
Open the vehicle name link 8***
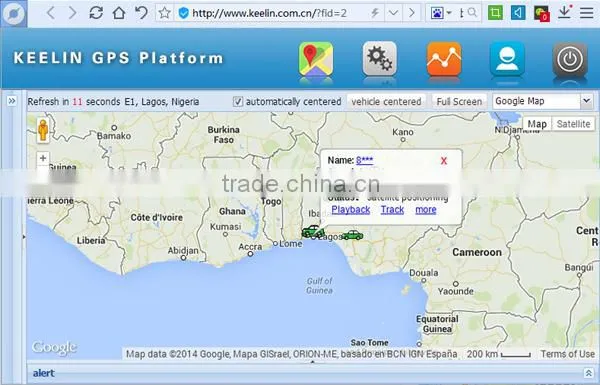coord(365,160)
